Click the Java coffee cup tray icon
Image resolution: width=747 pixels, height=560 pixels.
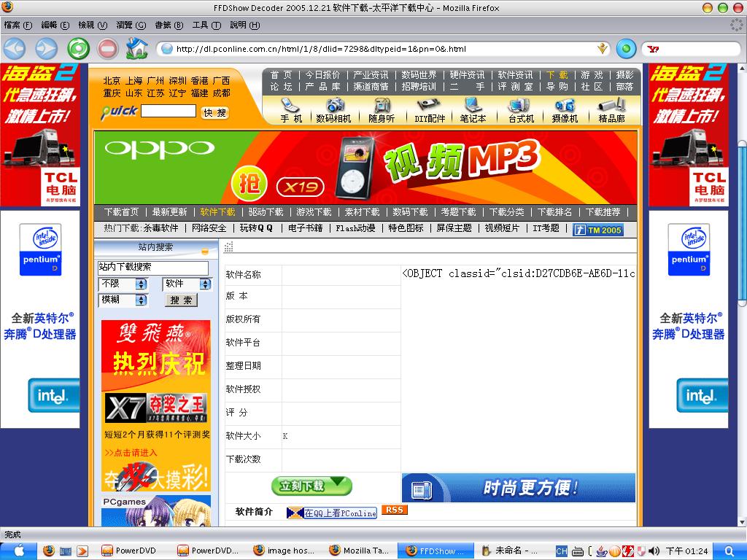(602, 551)
